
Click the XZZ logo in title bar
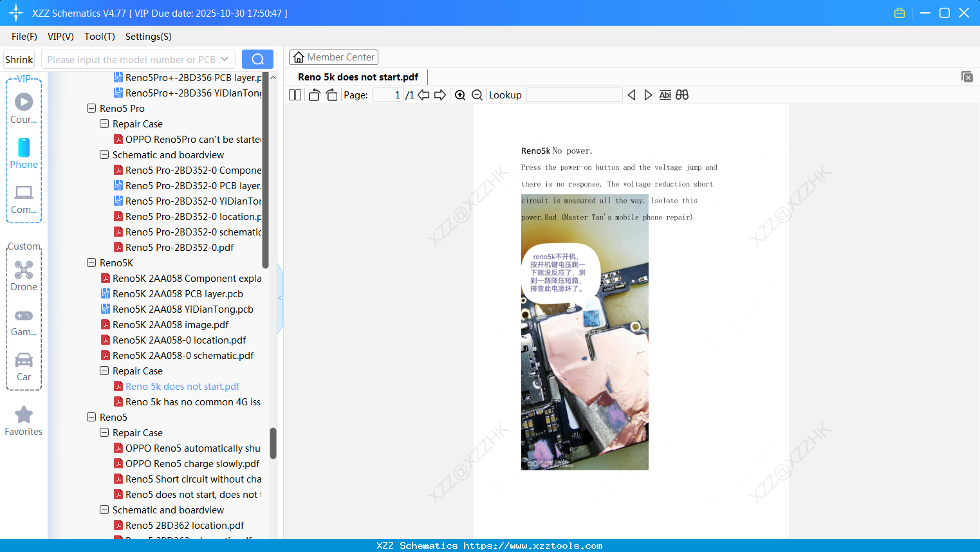click(x=16, y=13)
